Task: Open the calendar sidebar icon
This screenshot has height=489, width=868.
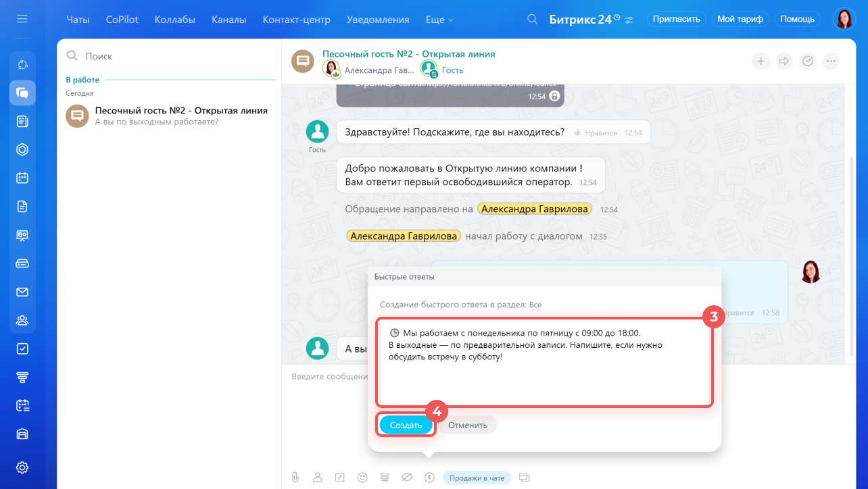Action: pyautogui.click(x=22, y=178)
